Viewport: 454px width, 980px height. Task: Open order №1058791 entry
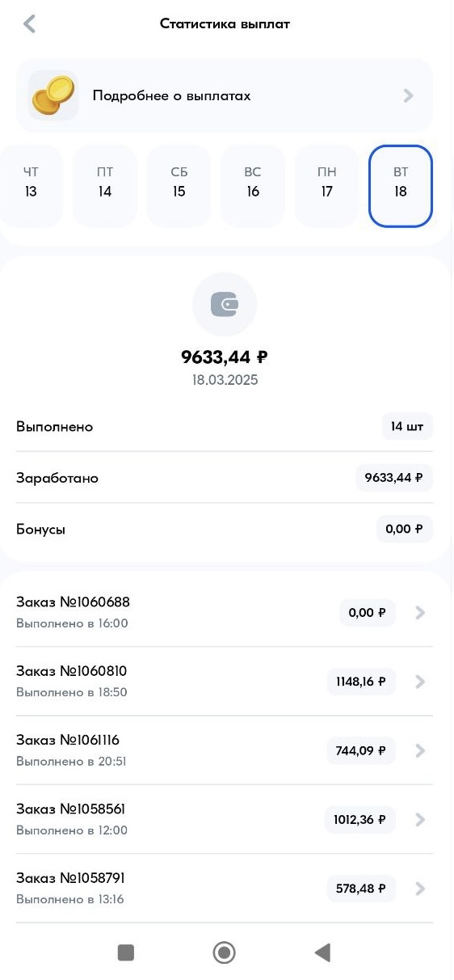[x=225, y=888]
